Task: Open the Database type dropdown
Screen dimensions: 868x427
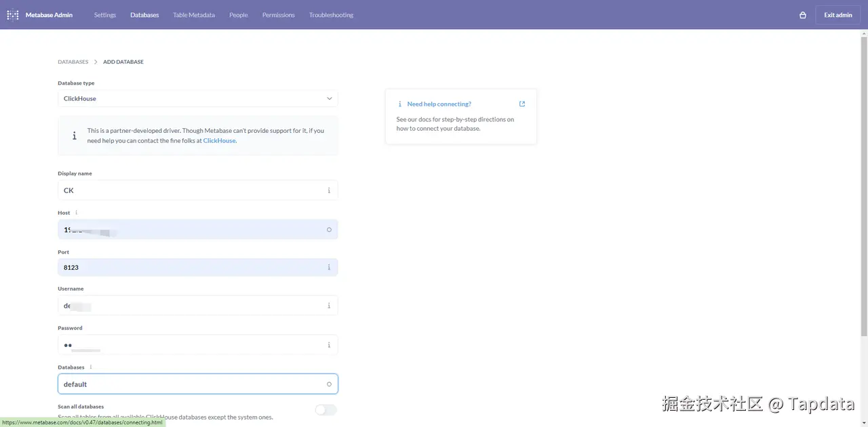Action: pos(197,98)
